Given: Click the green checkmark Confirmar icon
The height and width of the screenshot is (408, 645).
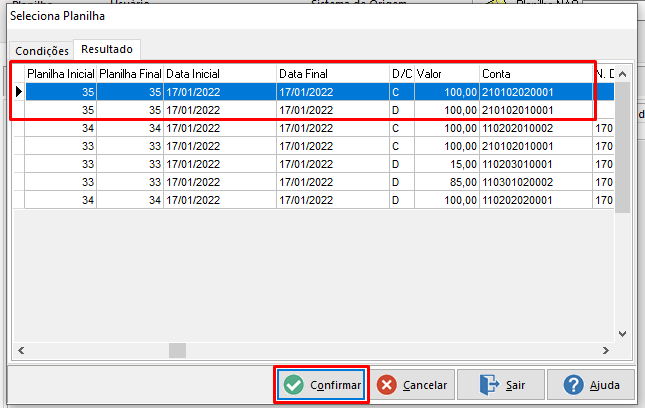Looking at the screenshot, I should [x=294, y=385].
